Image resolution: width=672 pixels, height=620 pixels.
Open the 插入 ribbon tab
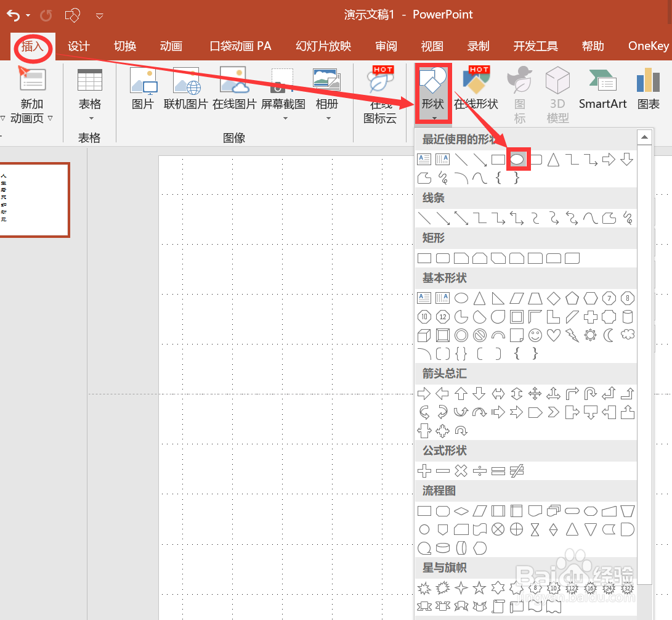tap(33, 46)
